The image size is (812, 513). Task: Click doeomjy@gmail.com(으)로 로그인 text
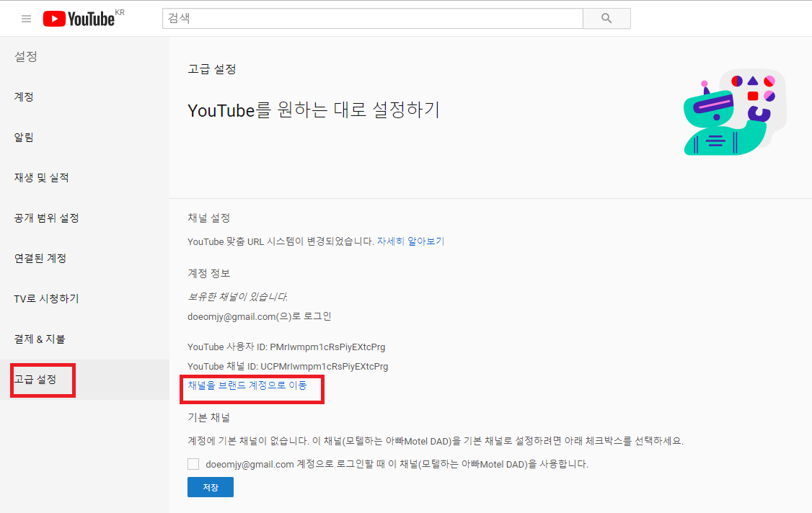260,316
